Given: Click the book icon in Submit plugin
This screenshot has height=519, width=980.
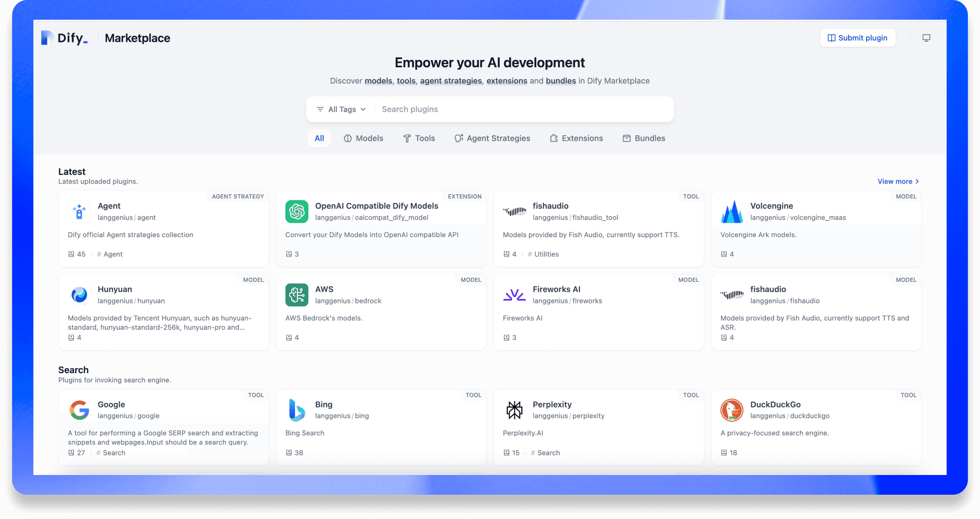Looking at the screenshot, I should pyautogui.click(x=832, y=38).
